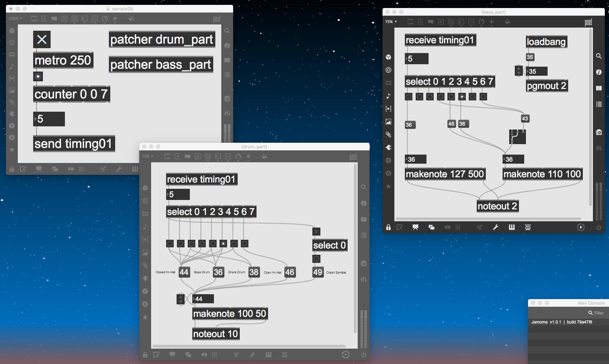The height and width of the screenshot is (364, 609).
Task: Click the Closed Hi-Hat message 44
Action: click(x=184, y=272)
